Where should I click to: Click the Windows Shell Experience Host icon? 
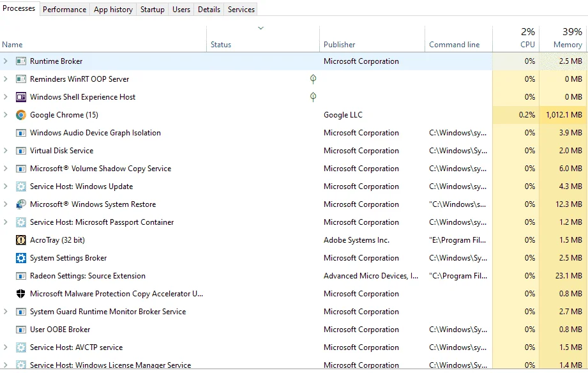click(x=20, y=97)
